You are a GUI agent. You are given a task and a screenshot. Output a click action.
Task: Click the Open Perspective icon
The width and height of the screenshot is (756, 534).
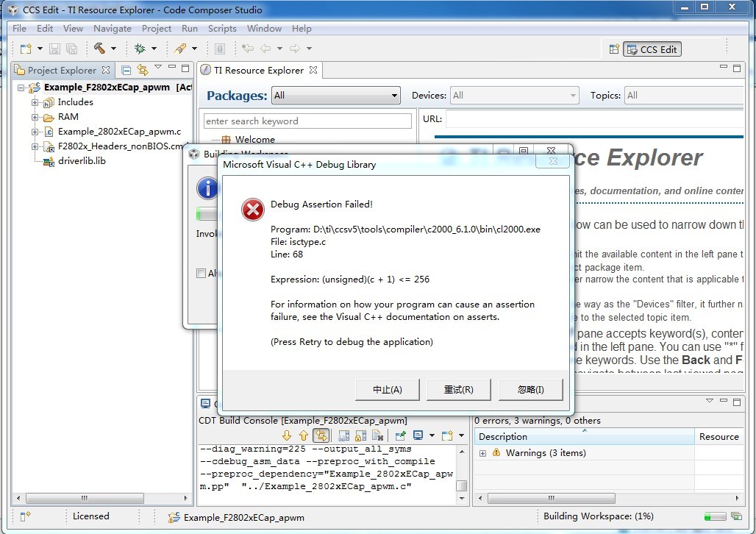click(x=614, y=49)
